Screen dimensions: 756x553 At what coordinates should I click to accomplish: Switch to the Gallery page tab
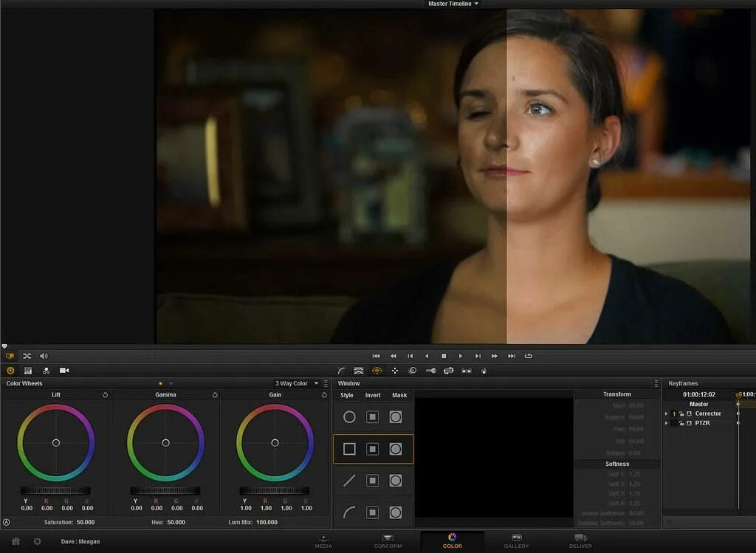(x=516, y=540)
